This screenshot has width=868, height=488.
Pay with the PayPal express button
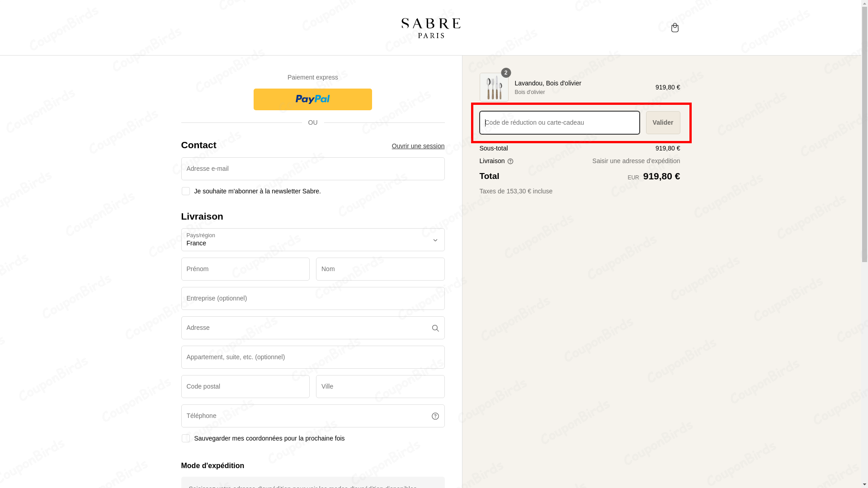click(313, 99)
